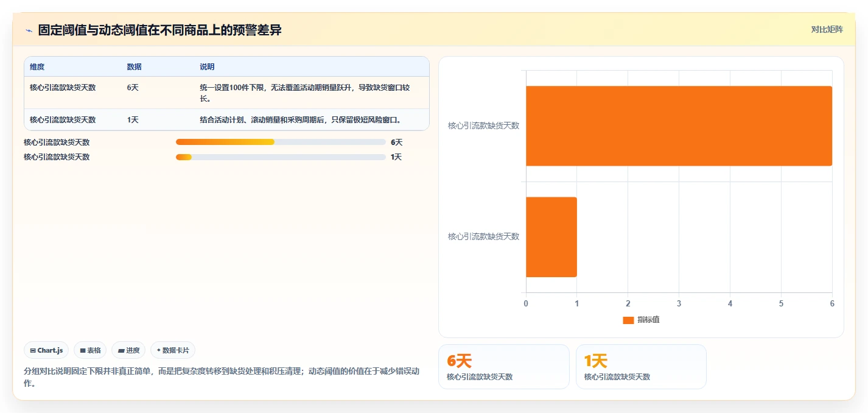Click the x-axis tick label 5
The height and width of the screenshot is (413, 868).
point(781,303)
